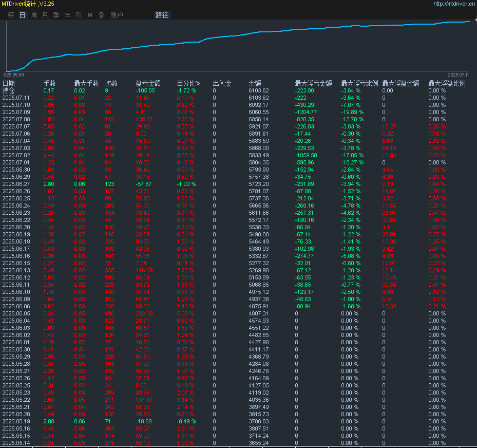Click the 盈亏金额 column header

point(148,83)
